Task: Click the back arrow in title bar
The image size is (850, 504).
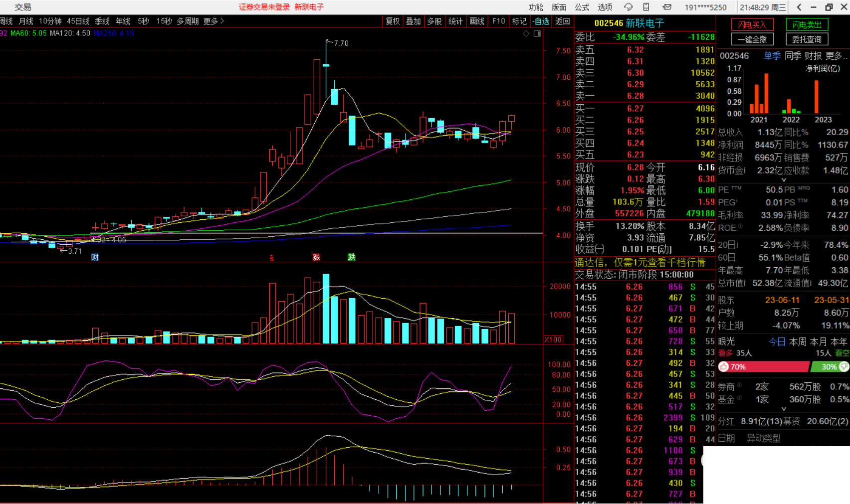Action: (799, 7)
